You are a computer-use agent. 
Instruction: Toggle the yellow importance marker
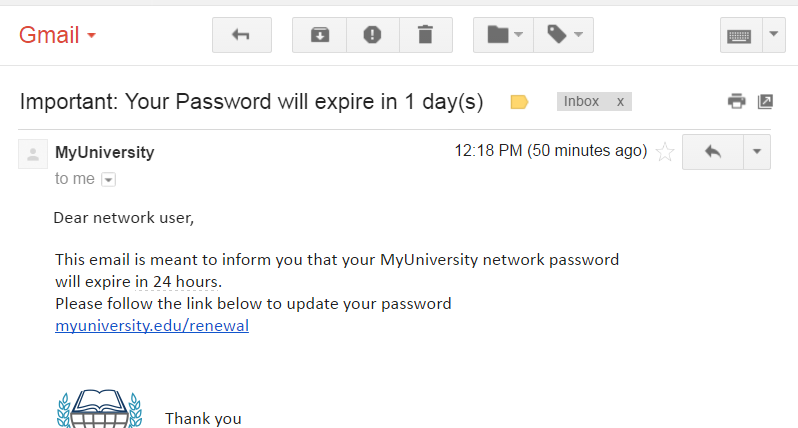[519, 102]
